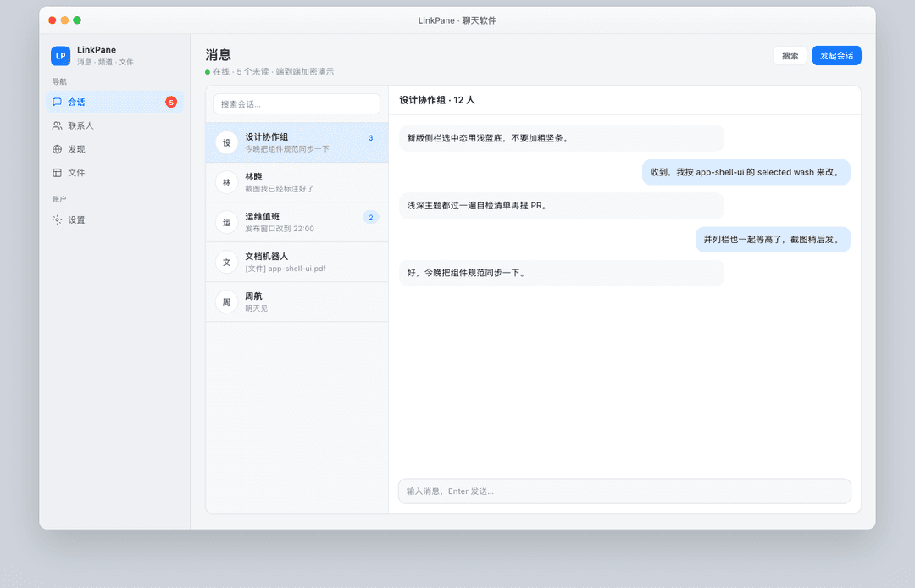915x588 pixels.
Task: Click the green maximize window button
Action: click(77, 19)
